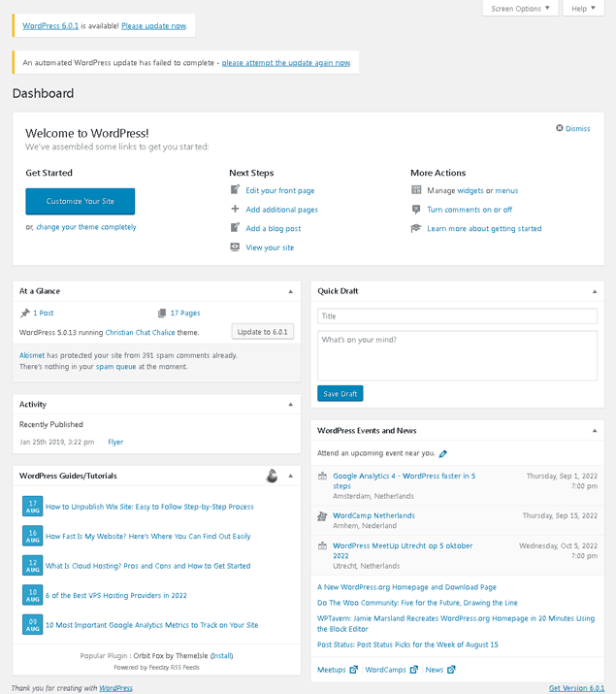Open the Help dropdown tab
The height and width of the screenshot is (694, 616).
(583, 9)
